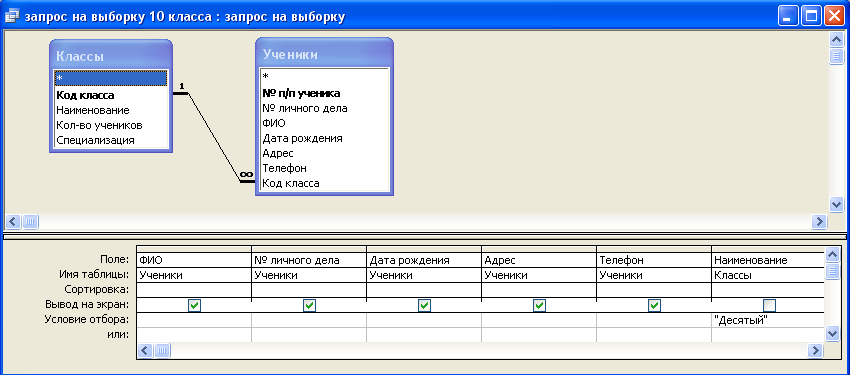Select Дата рождения field in Ученики list
The height and width of the screenshot is (375, 850).
pyautogui.click(x=324, y=138)
